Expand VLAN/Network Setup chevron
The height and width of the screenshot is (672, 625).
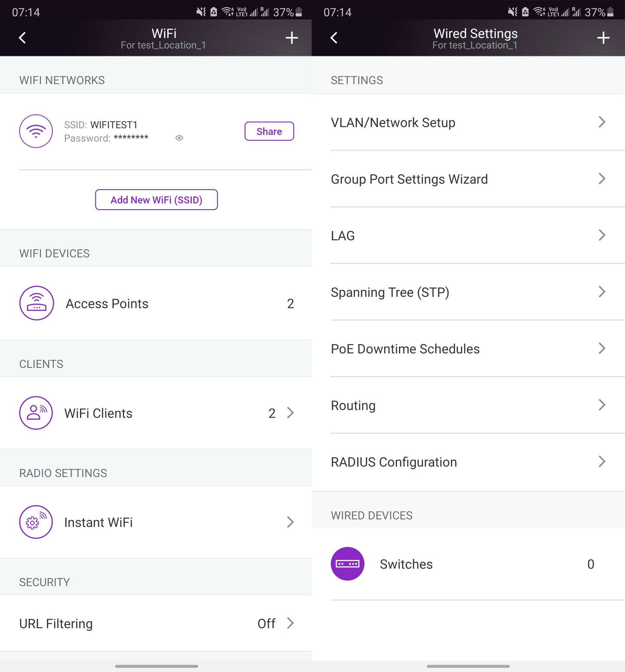click(x=602, y=122)
